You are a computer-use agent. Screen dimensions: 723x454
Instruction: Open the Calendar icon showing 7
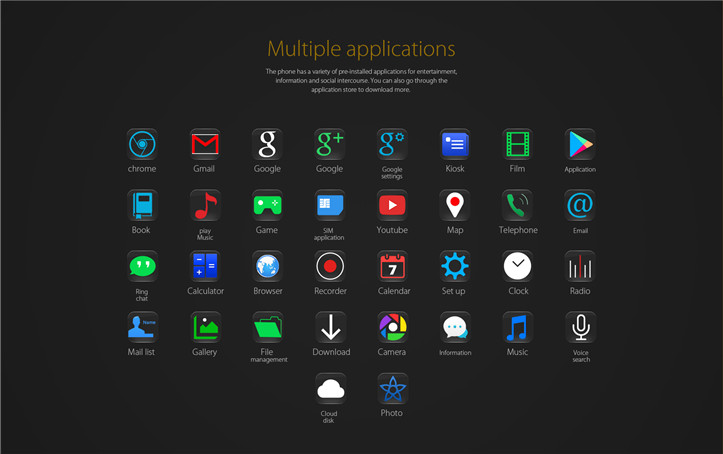(x=392, y=266)
